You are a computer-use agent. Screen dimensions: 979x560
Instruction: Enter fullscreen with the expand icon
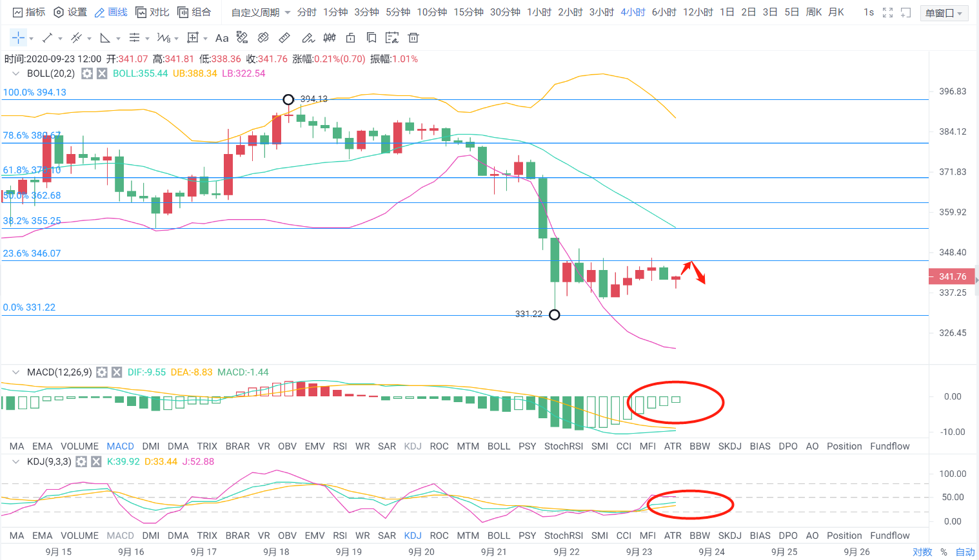pos(888,13)
